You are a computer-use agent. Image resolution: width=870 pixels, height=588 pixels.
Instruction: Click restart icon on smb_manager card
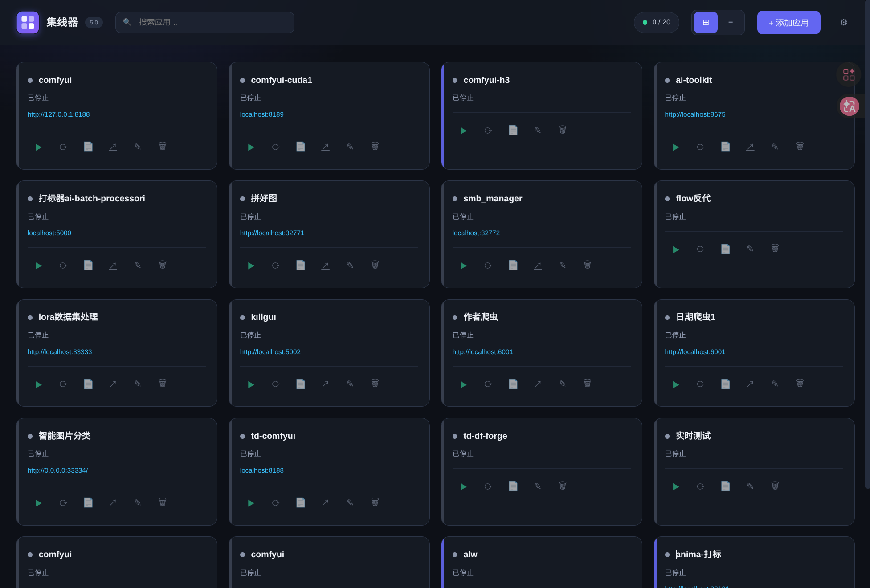pyautogui.click(x=488, y=265)
